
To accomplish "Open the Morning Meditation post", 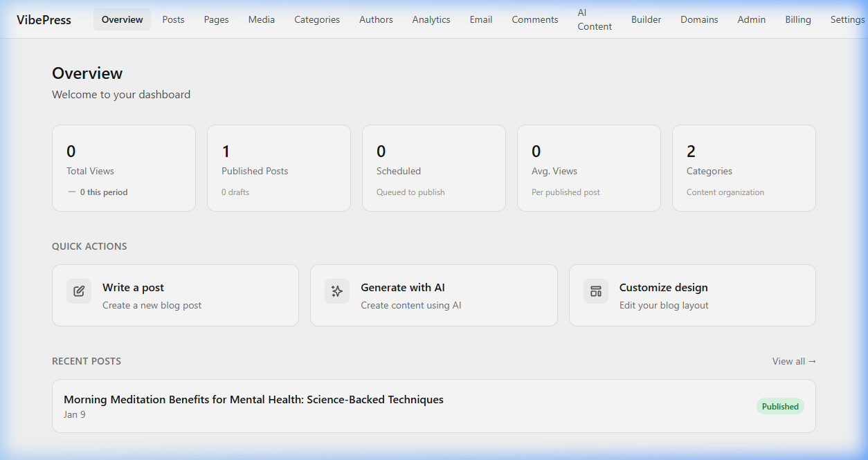I will (x=253, y=399).
